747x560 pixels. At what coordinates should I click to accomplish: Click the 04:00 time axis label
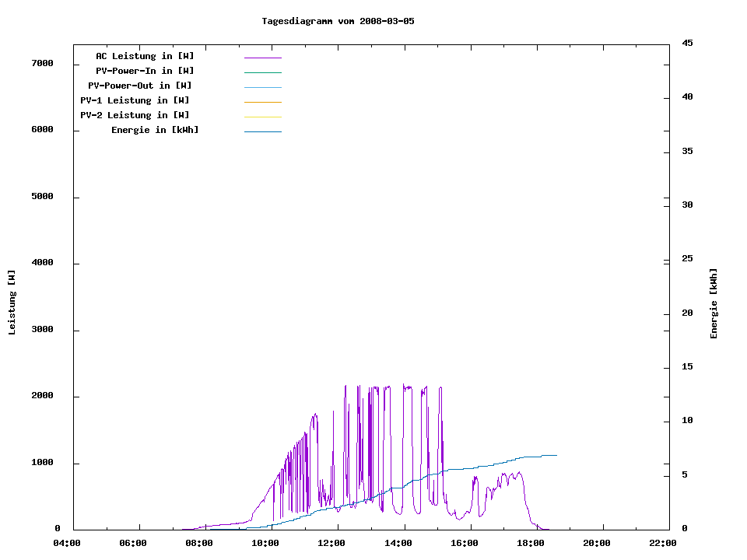click(x=68, y=544)
